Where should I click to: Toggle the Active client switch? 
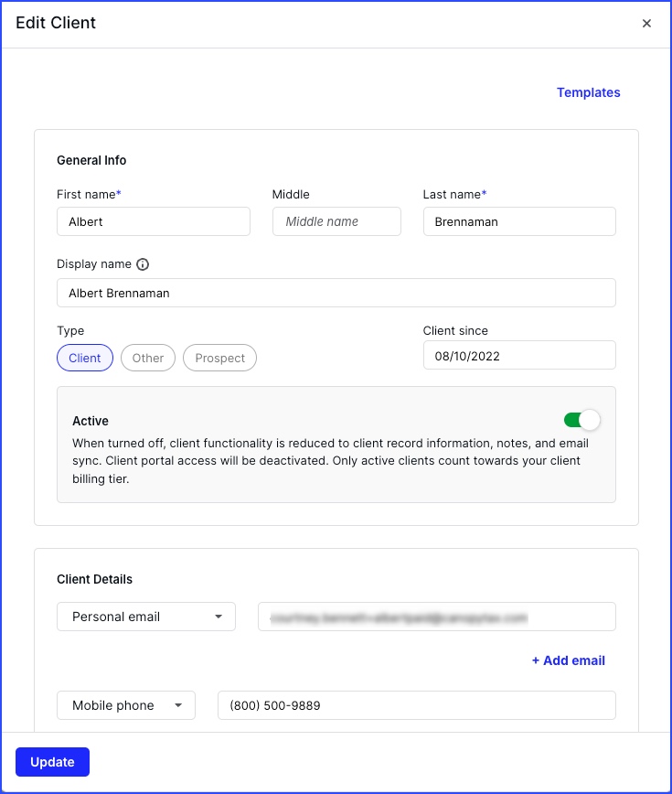pos(581,420)
